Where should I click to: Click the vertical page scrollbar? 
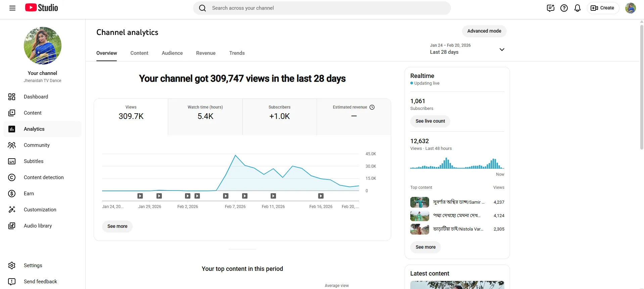(x=642, y=87)
